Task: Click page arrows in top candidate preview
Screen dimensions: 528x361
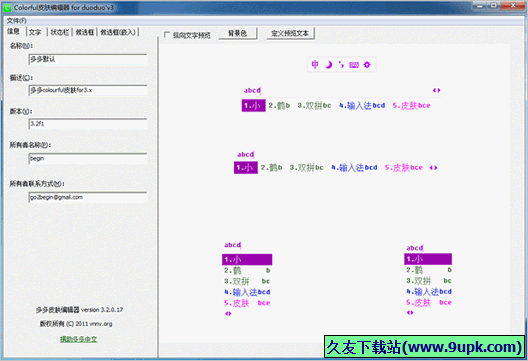Action: (436, 90)
